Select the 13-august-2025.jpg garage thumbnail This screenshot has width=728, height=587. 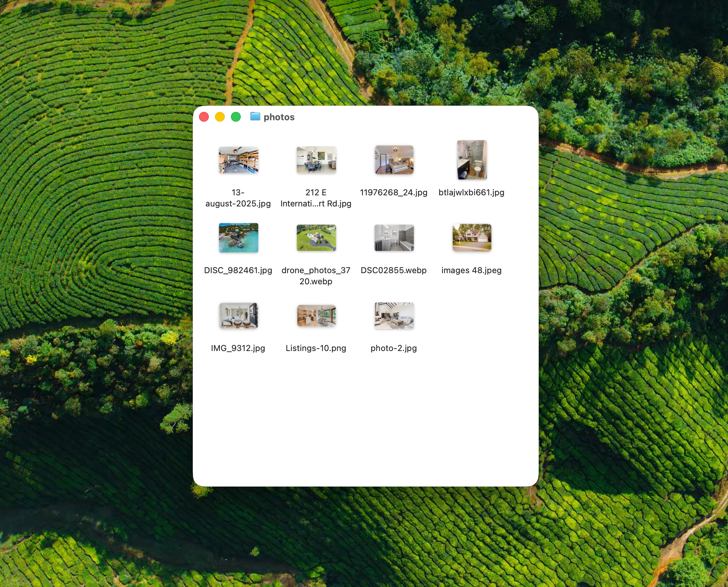point(238,160)
